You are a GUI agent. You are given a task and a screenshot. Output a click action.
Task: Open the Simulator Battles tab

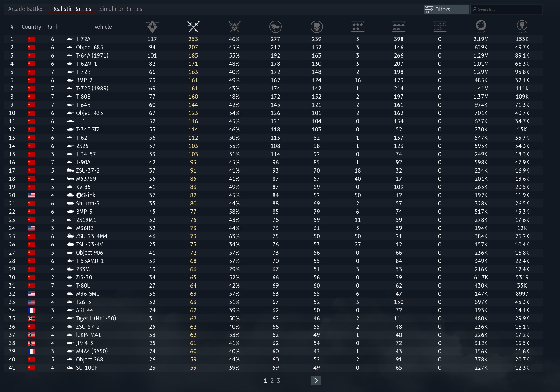[x=121, y=9]
